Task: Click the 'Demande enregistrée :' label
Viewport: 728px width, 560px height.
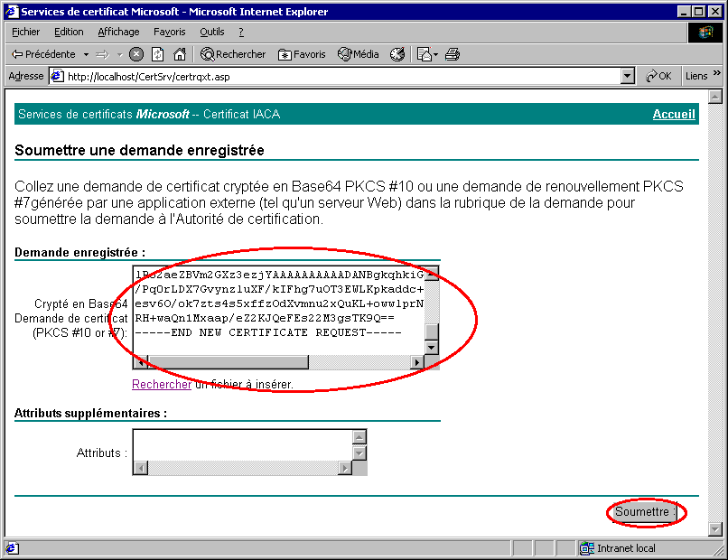Action: 79,253
